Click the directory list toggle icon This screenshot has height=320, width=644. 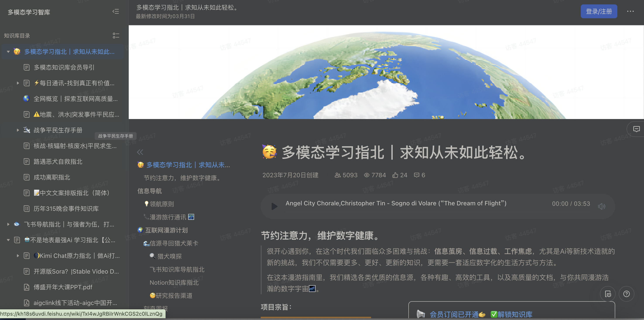[116, 36]
